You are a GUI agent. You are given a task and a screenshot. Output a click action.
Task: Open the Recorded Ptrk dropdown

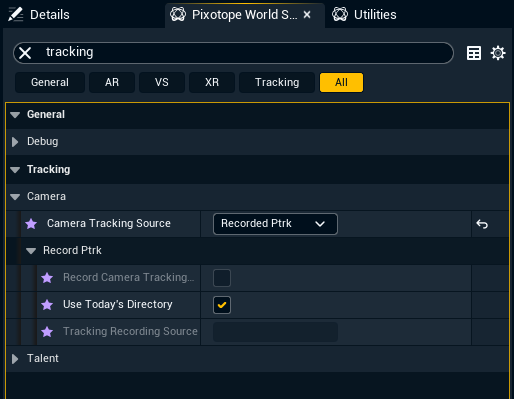275,224
